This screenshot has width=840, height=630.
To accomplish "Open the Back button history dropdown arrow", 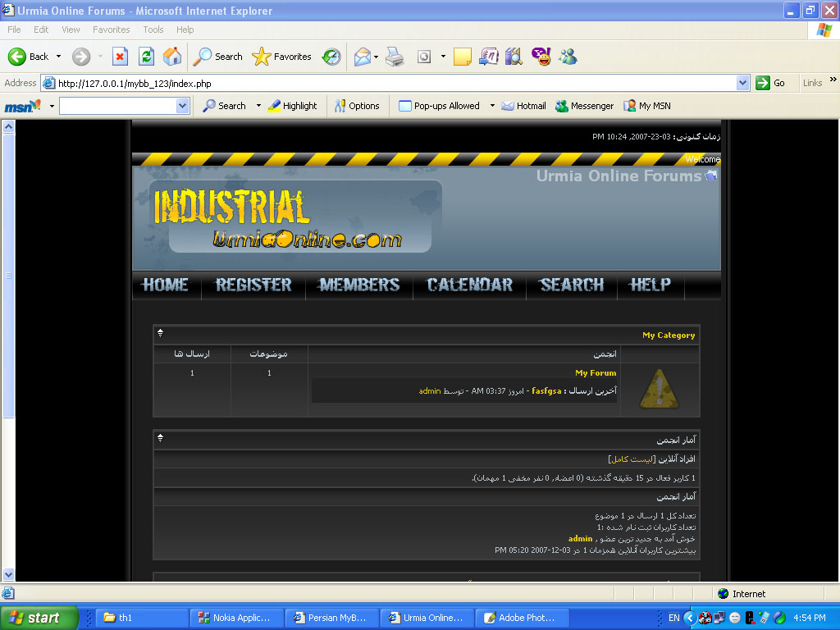I will coord(58,57).
